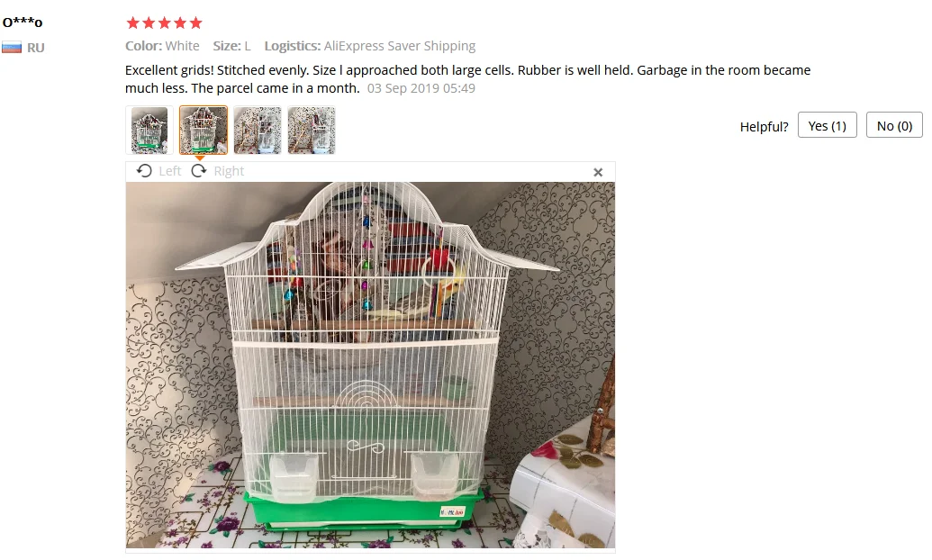Click the fifth red rating star

tap(195, 23)
